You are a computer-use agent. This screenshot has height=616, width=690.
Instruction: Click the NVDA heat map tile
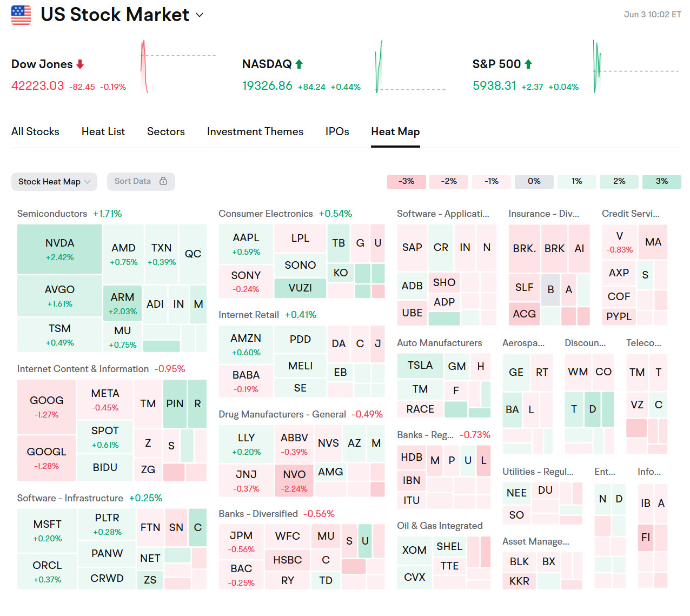(59, 249)
